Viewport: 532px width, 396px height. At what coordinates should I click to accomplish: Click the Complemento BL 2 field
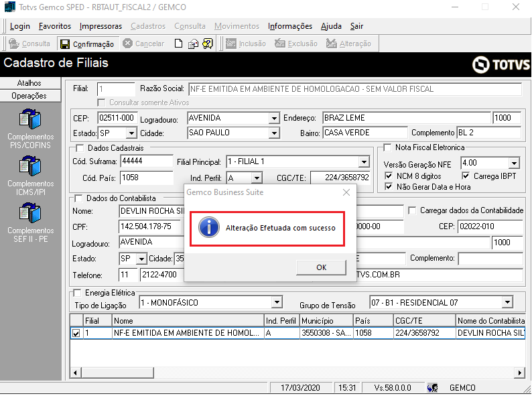[x=489, y=133]
